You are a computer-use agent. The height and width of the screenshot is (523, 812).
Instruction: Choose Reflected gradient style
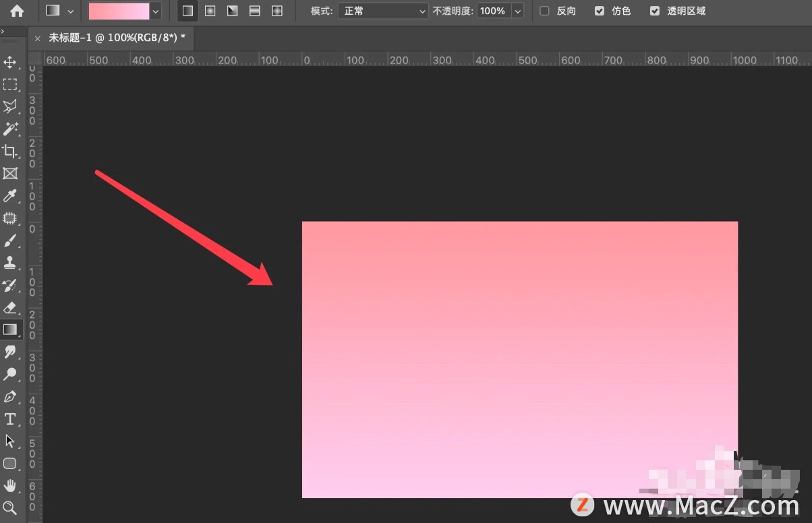[255, 11]
